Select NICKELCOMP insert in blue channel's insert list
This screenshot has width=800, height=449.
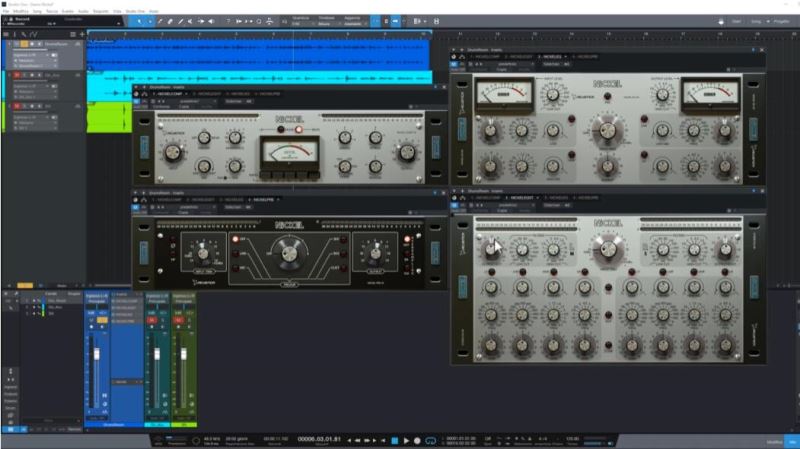(126, 301)
